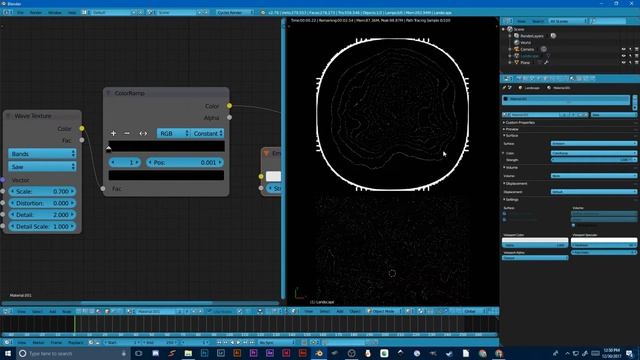Click the ColorRamp stop color swatch

(x=167, y=176)
